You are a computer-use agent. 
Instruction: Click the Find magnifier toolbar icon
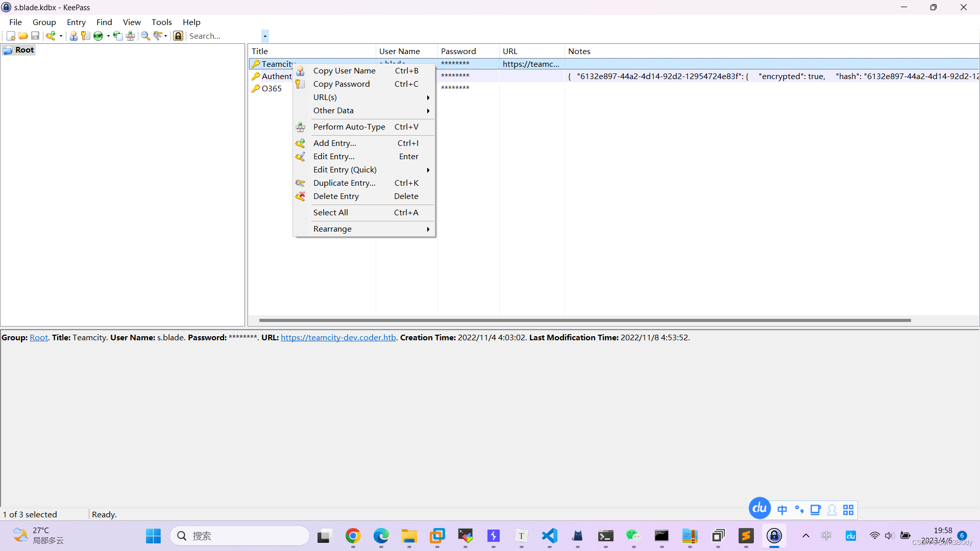(145, 36)
